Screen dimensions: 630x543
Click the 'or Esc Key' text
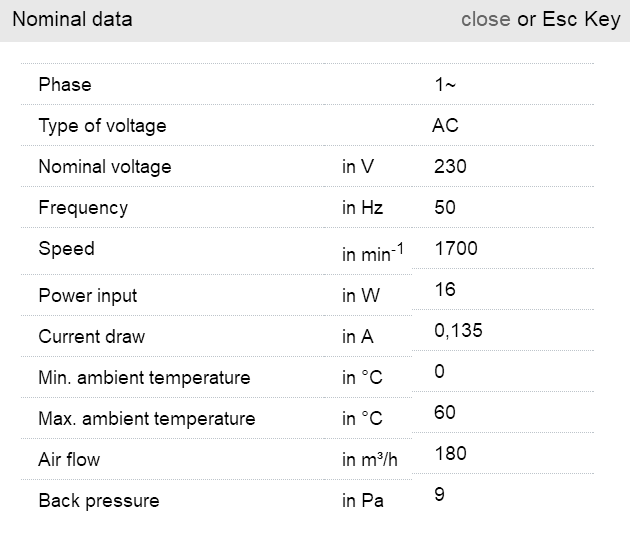(568, 19)
